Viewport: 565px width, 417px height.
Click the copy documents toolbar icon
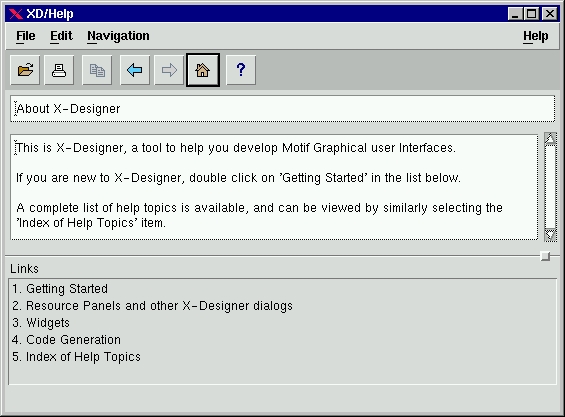pos(97,70)
